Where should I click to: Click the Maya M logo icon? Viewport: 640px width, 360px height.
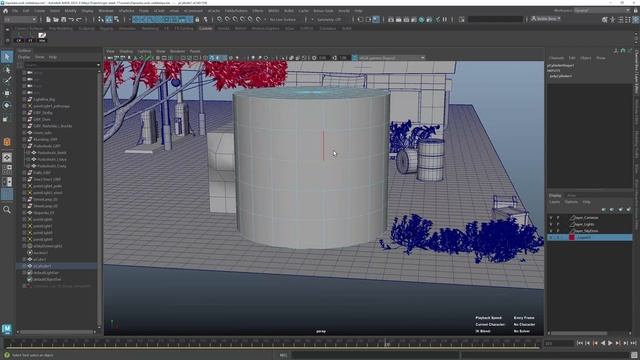[x=7, y=329]
